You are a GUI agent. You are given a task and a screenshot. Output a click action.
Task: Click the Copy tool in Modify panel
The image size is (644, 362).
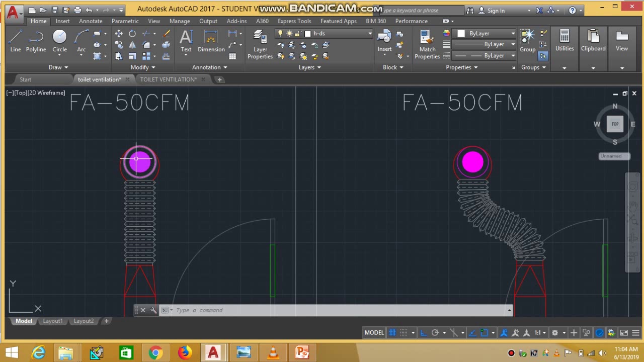(119, 45)
